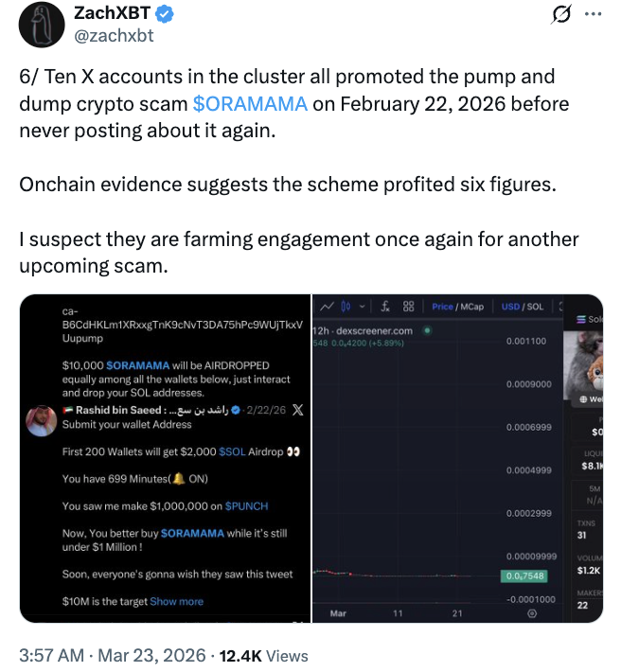Expand the chart type dropdown chevron
Viewport: 621px width, 672px height.
point(362,307)
